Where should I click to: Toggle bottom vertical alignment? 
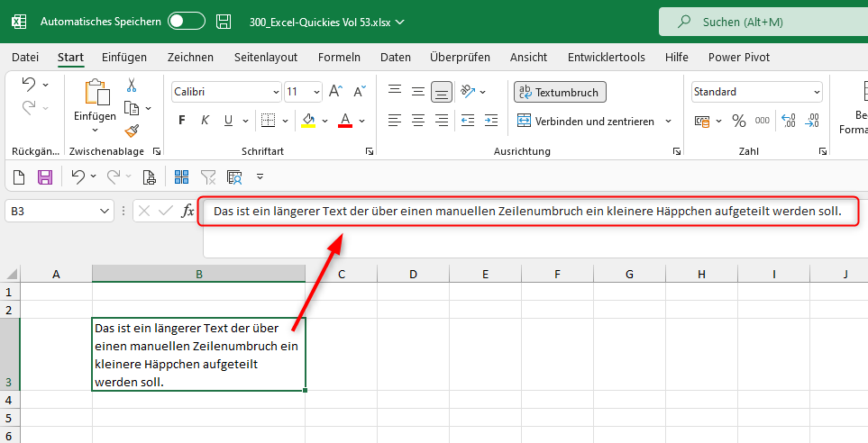[x=442, y=92]
